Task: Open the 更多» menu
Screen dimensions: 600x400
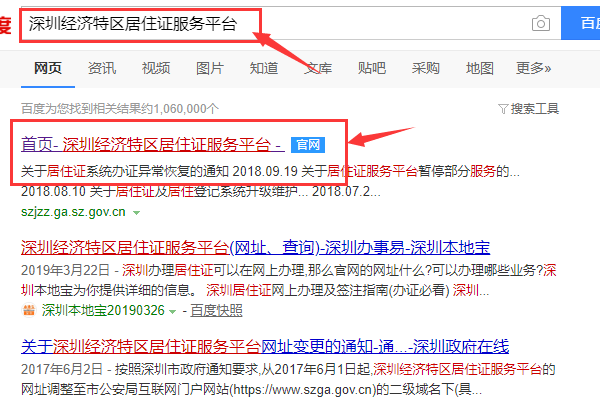Action: (533, 68)
